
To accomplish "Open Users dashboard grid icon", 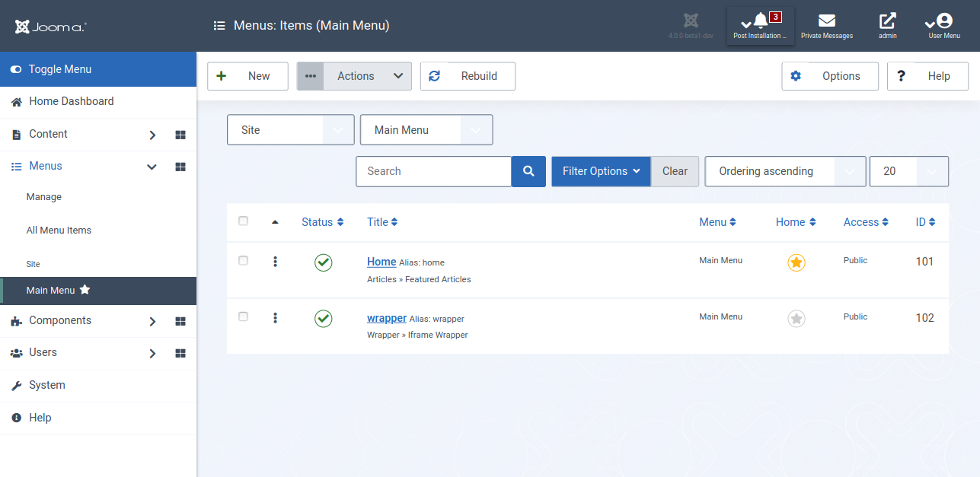I will 180,353.
